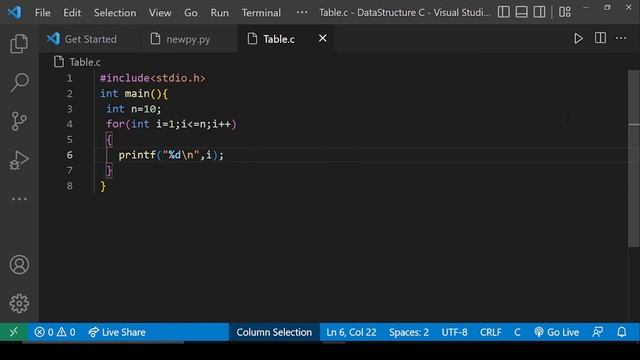This screenshot has height=360, width=640.
Task: Open the Accounts menu
Action: pyautogui.click(x=19, y=264)
